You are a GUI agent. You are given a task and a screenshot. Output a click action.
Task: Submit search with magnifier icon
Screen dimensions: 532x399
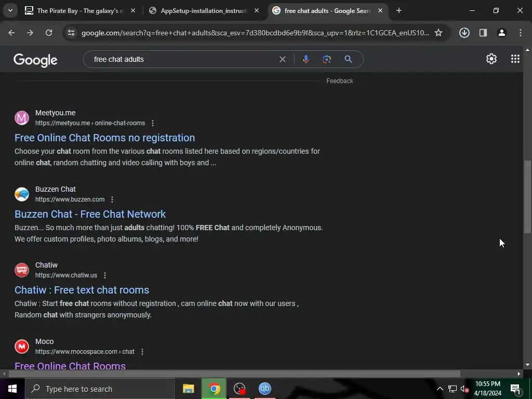pyautogui.click(x=348, y=59)
